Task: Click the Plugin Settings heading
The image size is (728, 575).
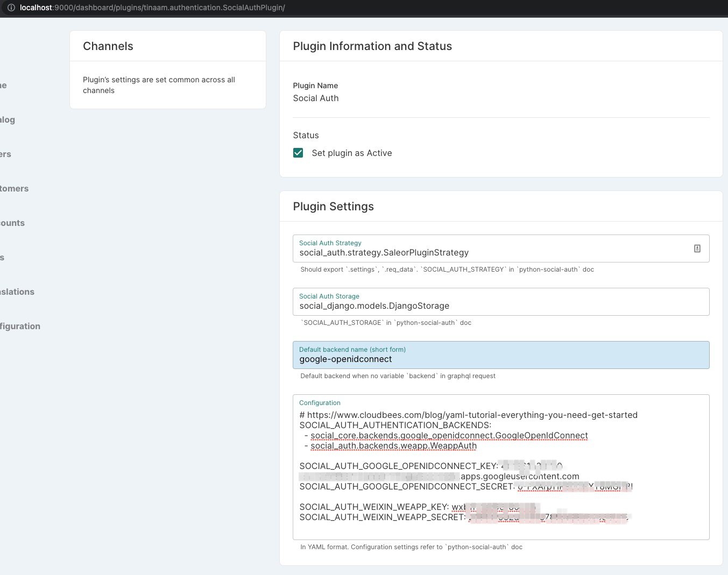Action: coord(333,207)
